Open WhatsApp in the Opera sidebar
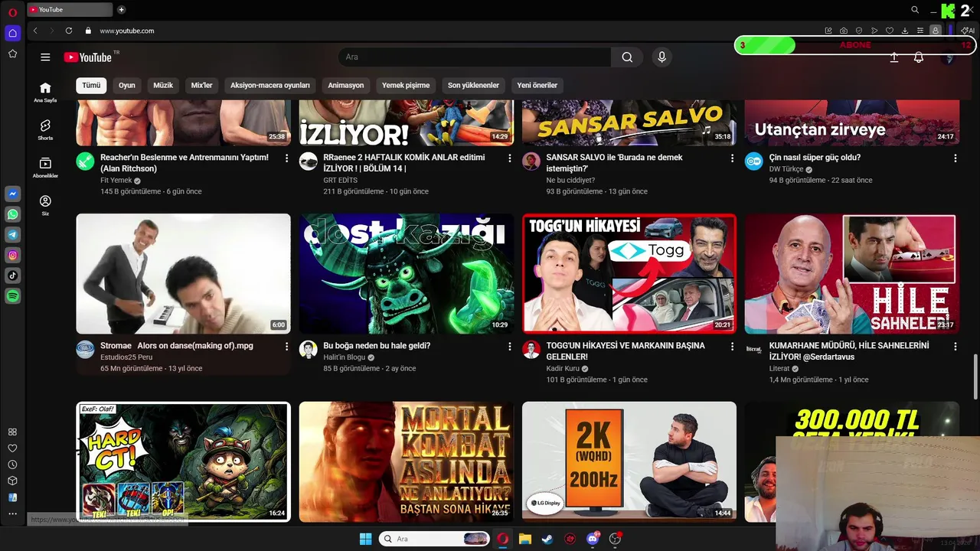The height and width of the screenshot is (551, 980). point(13,215)
